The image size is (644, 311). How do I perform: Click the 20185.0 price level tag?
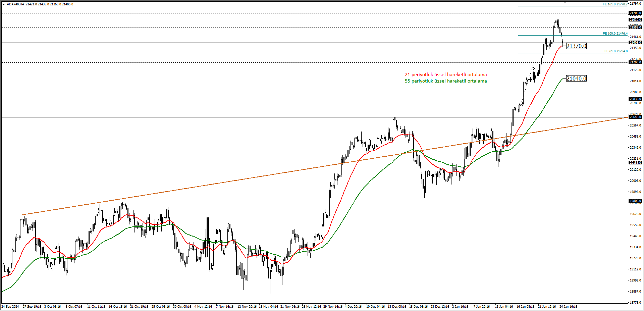tap(635, 163)
